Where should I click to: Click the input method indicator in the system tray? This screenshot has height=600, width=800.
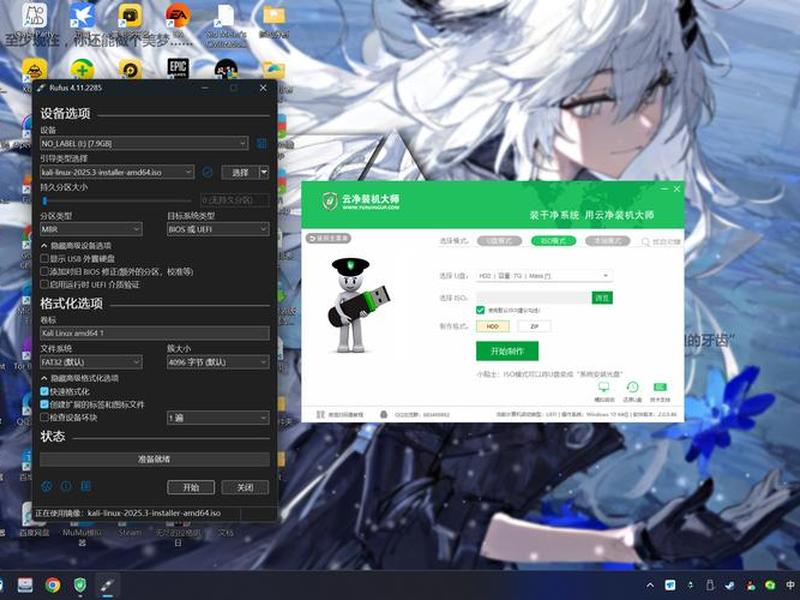[790, 585]
